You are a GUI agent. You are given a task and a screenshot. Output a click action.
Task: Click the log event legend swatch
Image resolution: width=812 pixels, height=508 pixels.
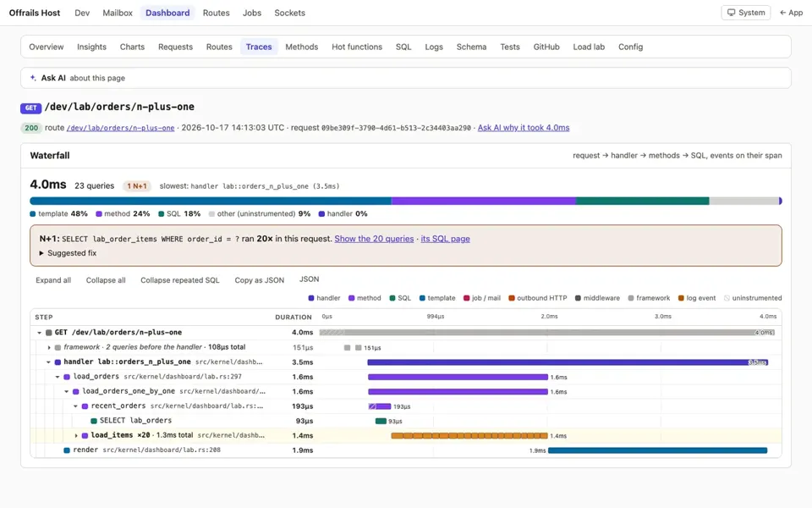pyautogui.click(x=681, y=298)
